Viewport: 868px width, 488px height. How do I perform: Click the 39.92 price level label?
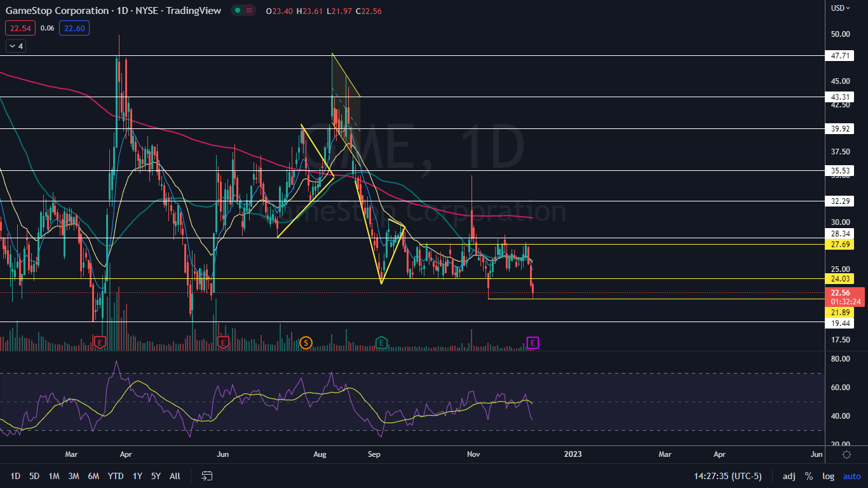pos(841,129)
